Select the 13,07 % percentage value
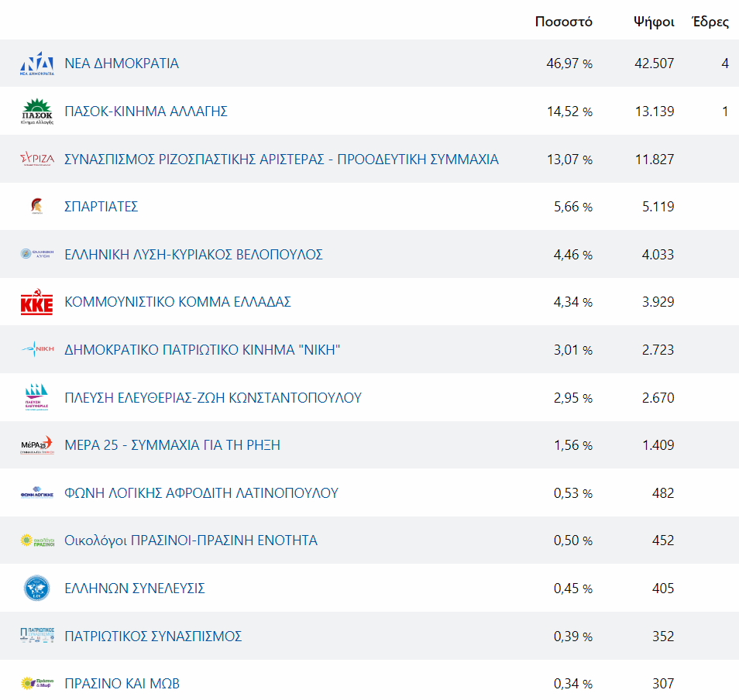Screen dimensions: 739x700 [x=570, y=160]
